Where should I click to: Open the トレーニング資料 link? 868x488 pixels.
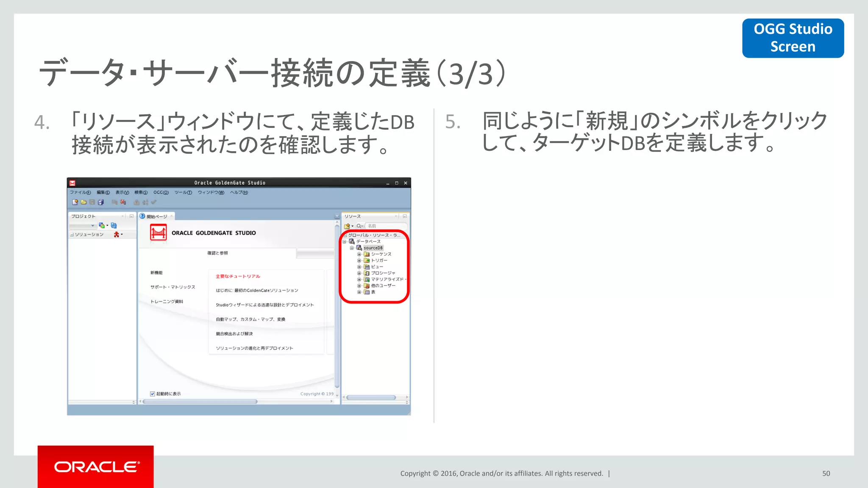click(167, 302)
